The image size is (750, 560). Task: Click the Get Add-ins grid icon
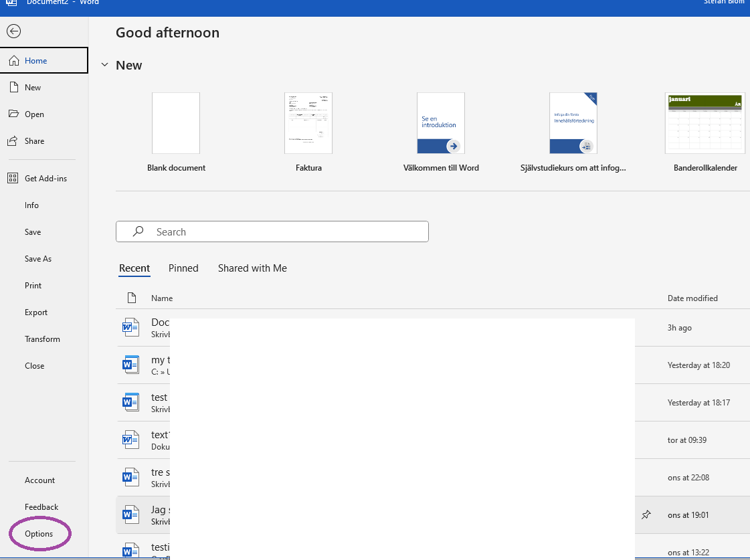(x=13, y=179)
